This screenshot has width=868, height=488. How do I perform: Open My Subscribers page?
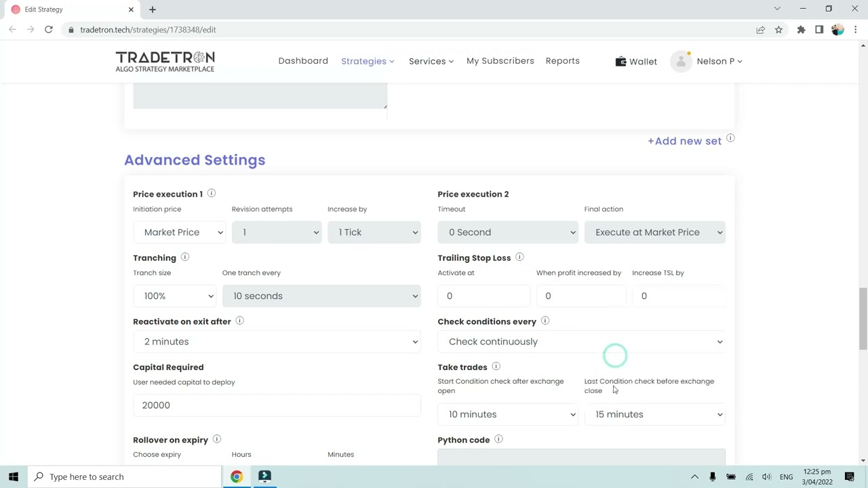500,61
